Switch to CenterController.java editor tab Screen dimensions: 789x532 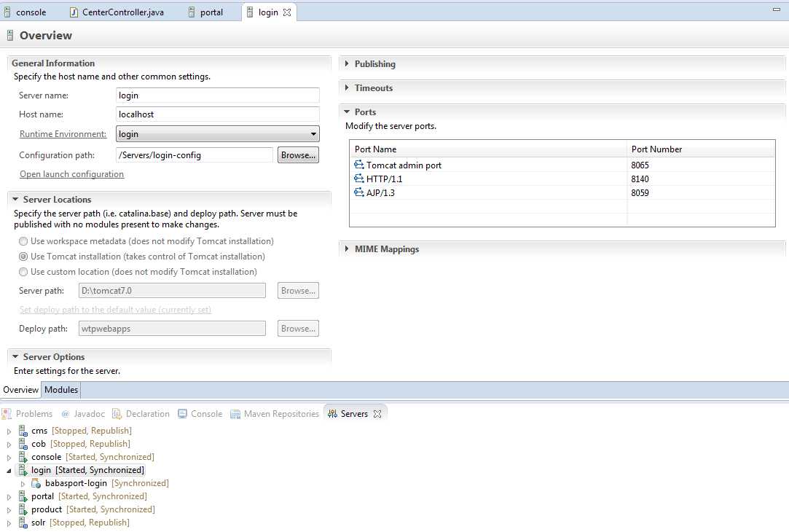tap(117, 12)
